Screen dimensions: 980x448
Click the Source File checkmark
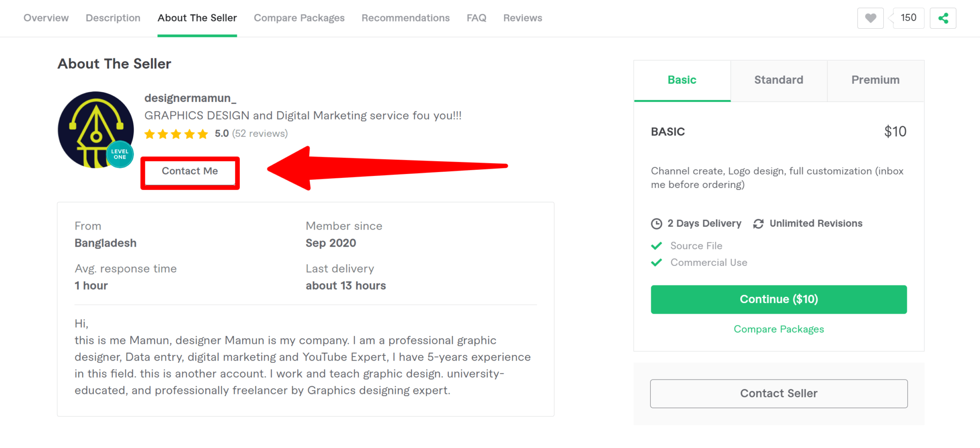(x=657, y=246)
